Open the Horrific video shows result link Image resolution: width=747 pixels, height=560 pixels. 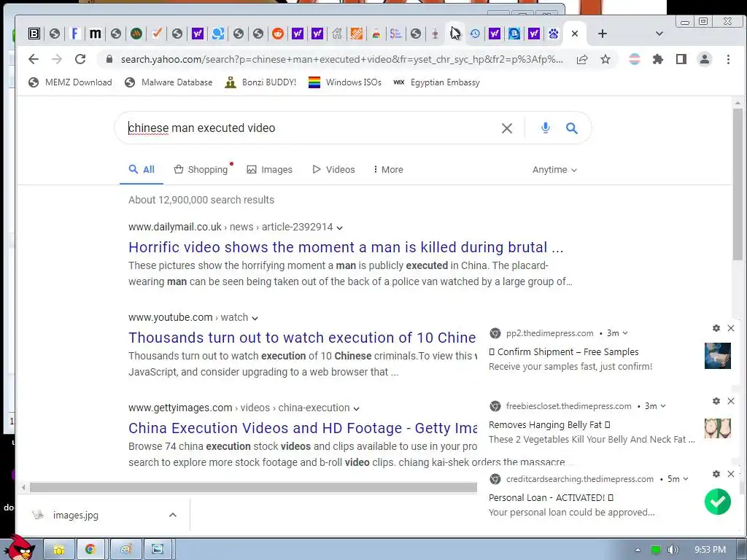point(346,247)
